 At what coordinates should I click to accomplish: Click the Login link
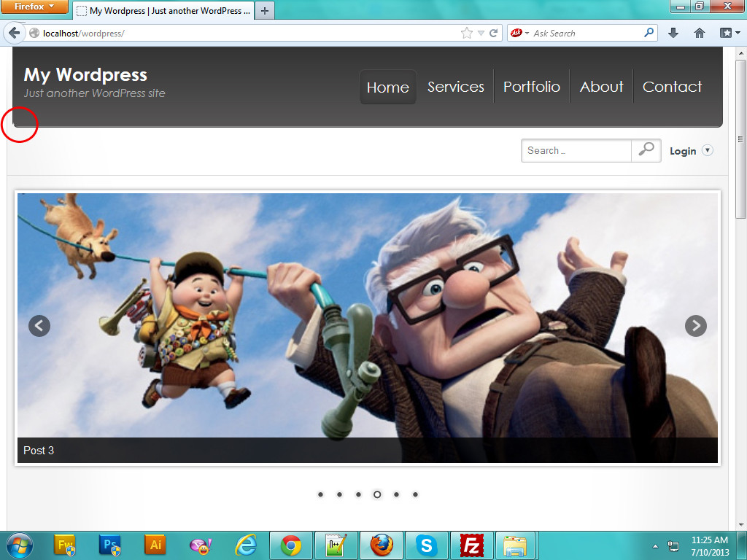pyautogui.click(x=683, y=151)
